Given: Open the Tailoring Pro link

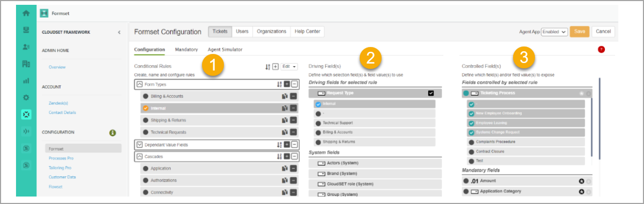Looking at the screenshot, I should (x=59, y=168).
